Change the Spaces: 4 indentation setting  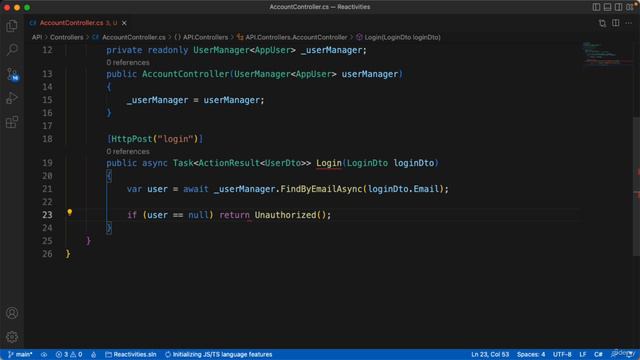(x=531, y=354)
